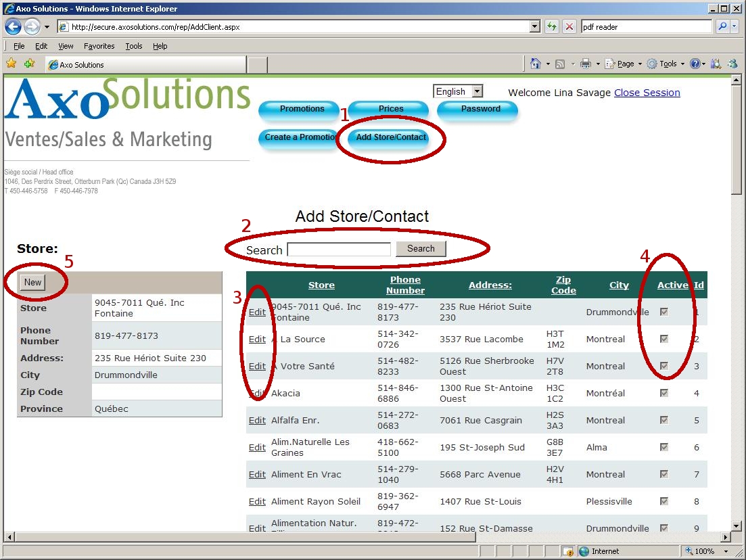746x560 pixels.
Task: Click the Home house icon
Action: (536, 64)
